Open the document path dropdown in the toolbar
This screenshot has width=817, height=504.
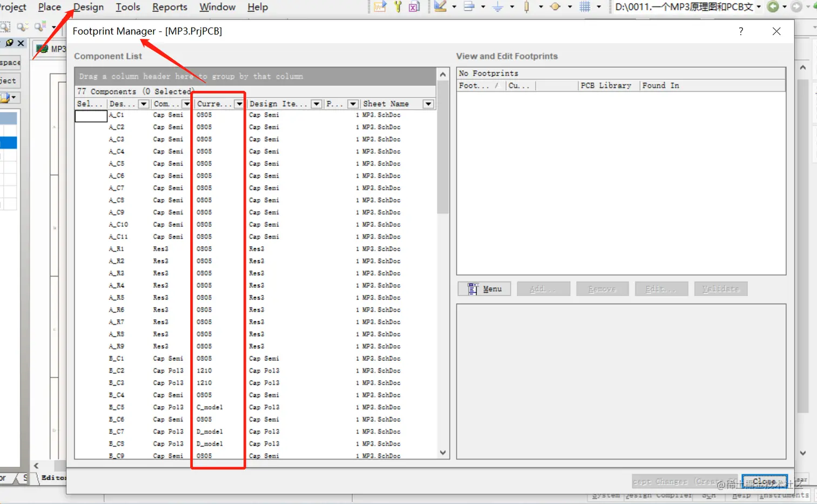coord(759,6)
